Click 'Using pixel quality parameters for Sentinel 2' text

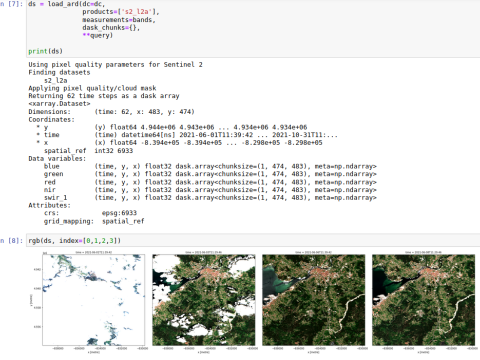115,64
